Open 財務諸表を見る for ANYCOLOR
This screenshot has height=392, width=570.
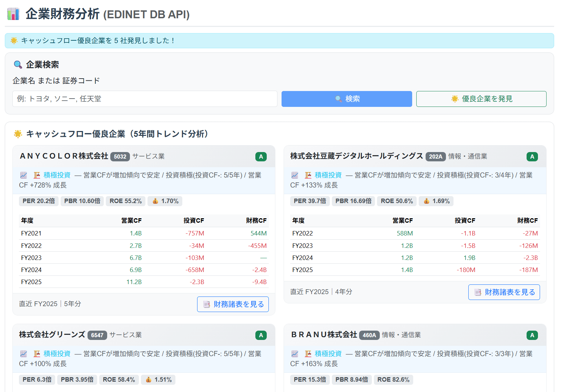pyautogui.click(x=233, y=304)
